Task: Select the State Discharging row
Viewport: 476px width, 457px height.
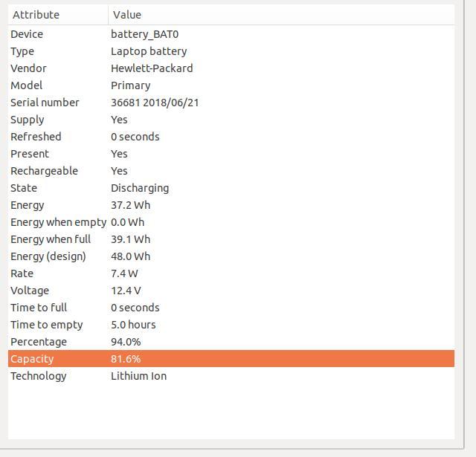Action: (x=231, y=188)
